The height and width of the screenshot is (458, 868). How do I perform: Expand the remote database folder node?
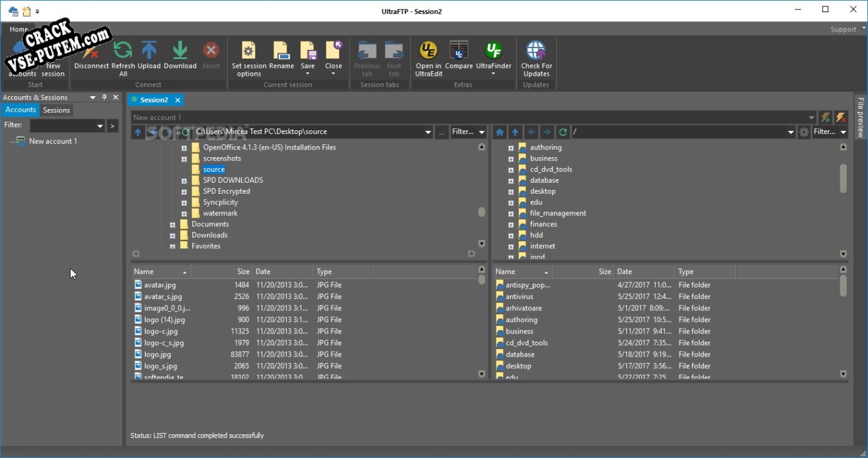point(511,181)
